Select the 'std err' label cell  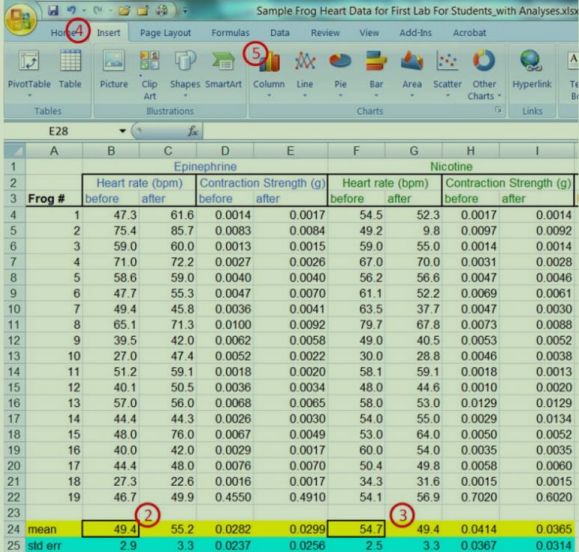pos(54,545)
